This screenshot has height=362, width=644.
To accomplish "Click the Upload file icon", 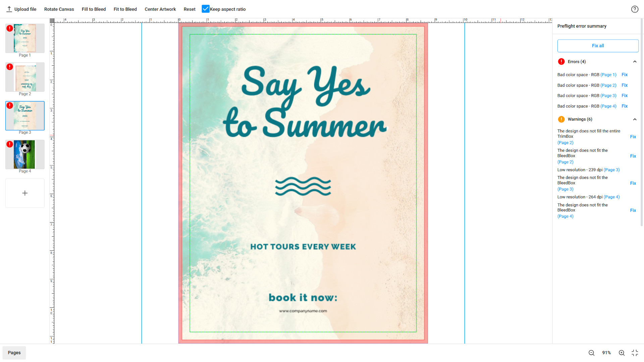I will click(9, 9).
